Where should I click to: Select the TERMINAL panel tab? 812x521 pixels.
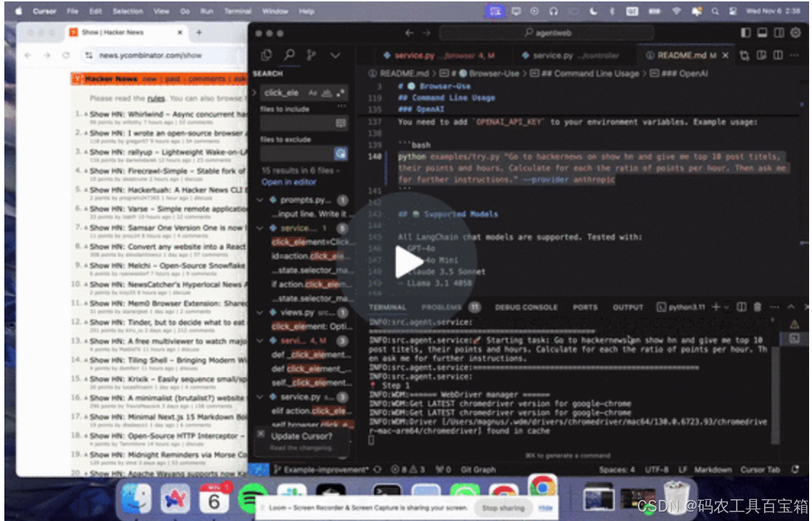[x=387, y=308]
